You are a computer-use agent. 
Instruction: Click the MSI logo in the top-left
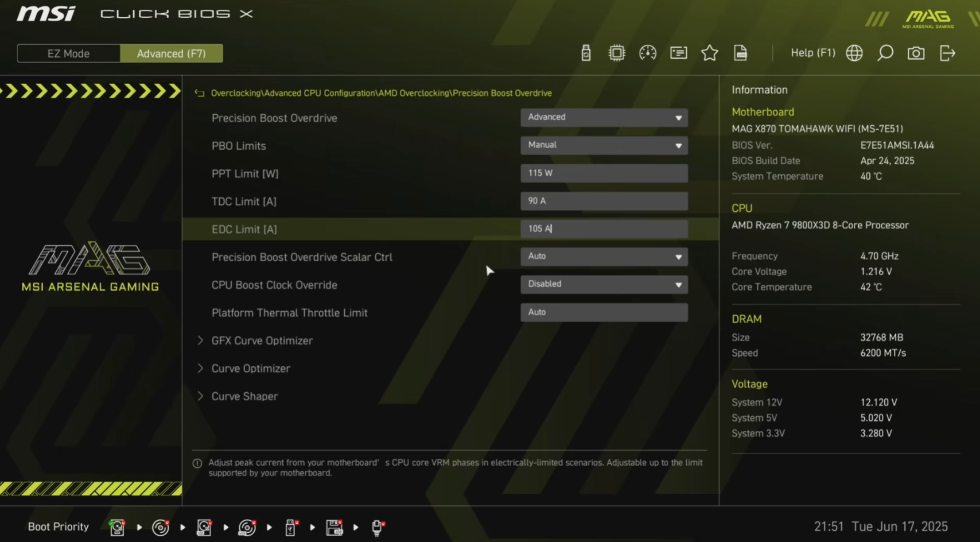46,13
